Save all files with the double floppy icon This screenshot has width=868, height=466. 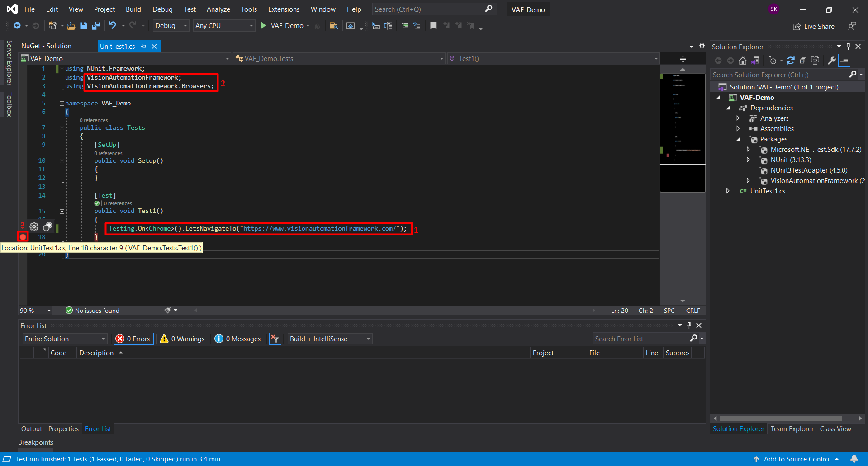[x=95, y=26]
